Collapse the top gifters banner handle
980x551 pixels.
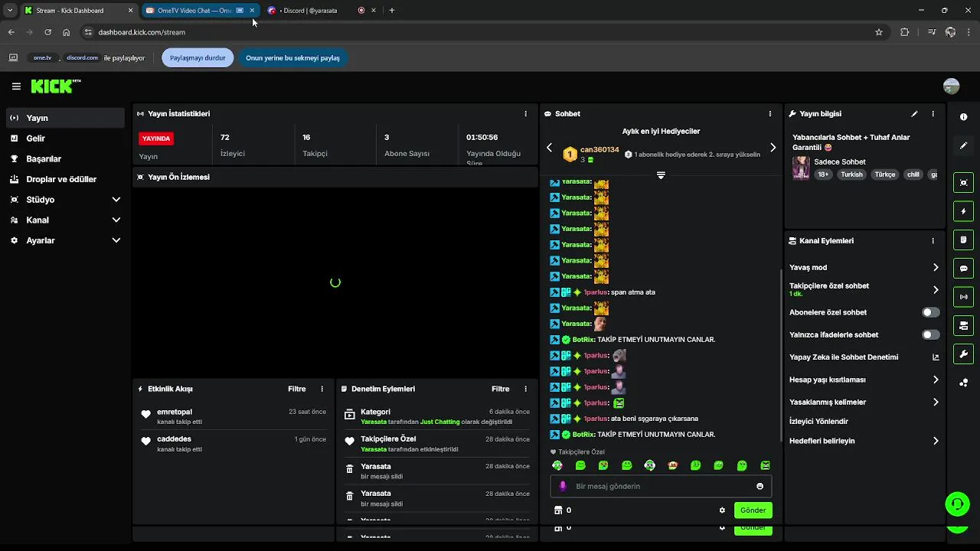[x=661, y=175]
